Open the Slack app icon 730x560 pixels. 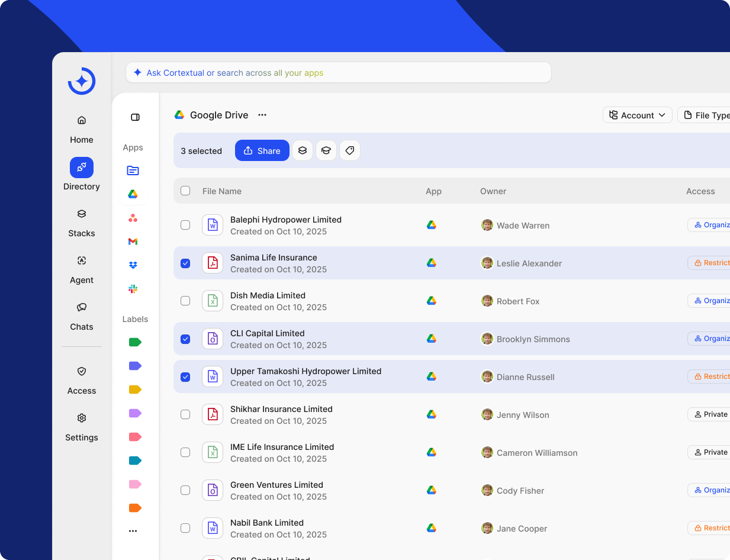(x=133, y=289)
